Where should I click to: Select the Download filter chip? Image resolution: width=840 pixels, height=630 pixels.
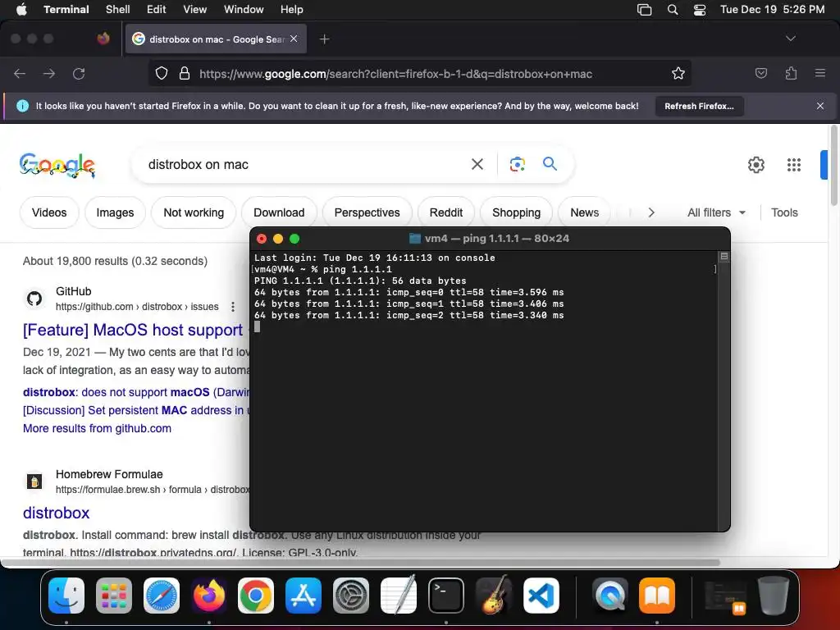279,212
